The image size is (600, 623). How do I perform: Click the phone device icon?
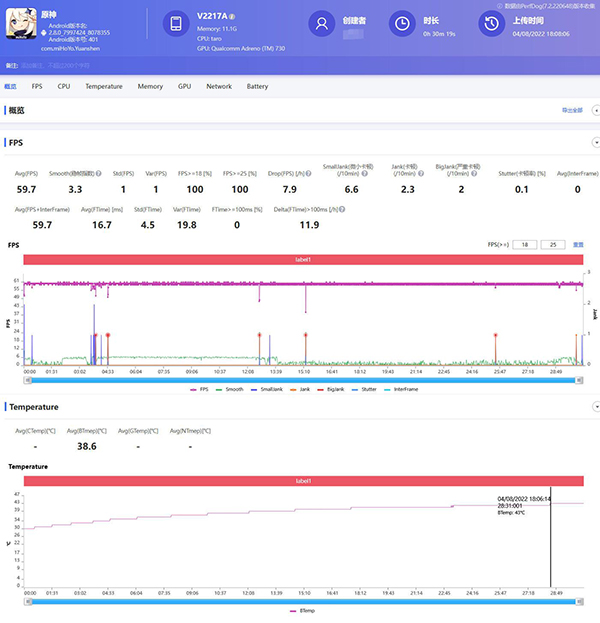pos(175,25)
